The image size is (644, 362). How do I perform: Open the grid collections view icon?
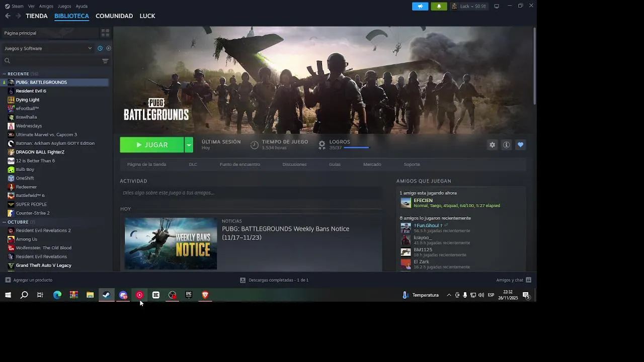pyautogui.click(x=105, y=33)
